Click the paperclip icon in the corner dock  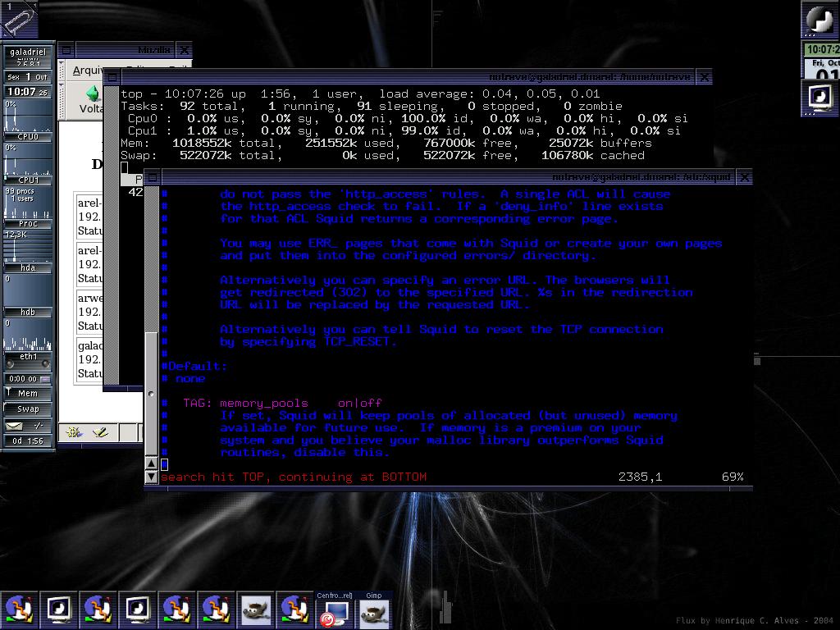tap(19, 20)
